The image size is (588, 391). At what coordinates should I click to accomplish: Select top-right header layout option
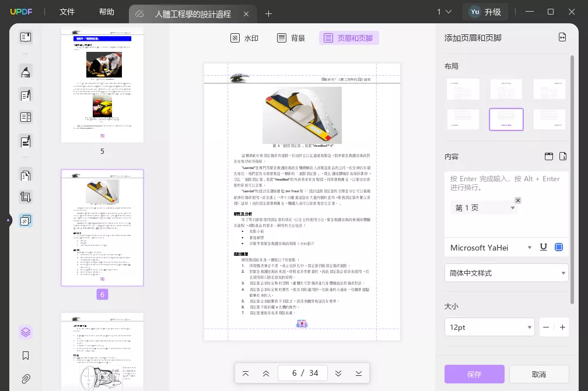pos(549,89)
